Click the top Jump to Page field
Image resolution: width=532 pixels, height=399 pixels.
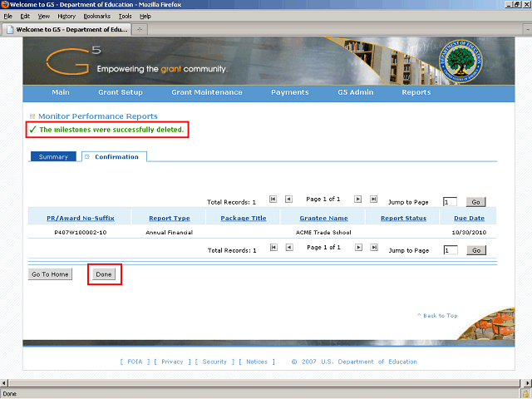pos(450,202)
